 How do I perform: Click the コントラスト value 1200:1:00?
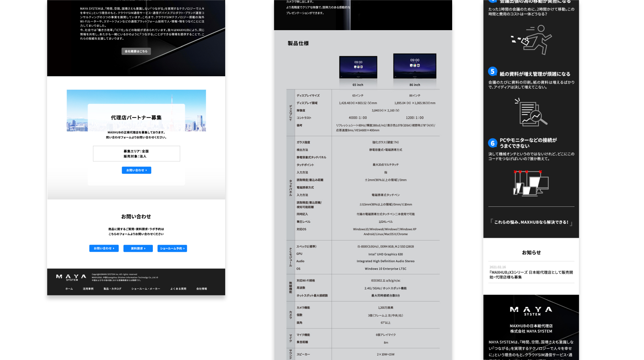tap(415, 118)
